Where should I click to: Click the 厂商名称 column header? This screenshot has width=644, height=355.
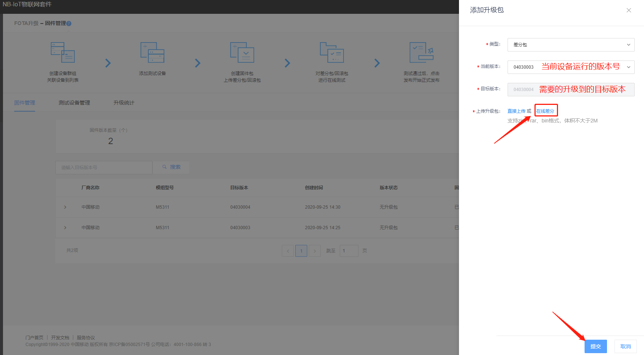click(90, 188)
